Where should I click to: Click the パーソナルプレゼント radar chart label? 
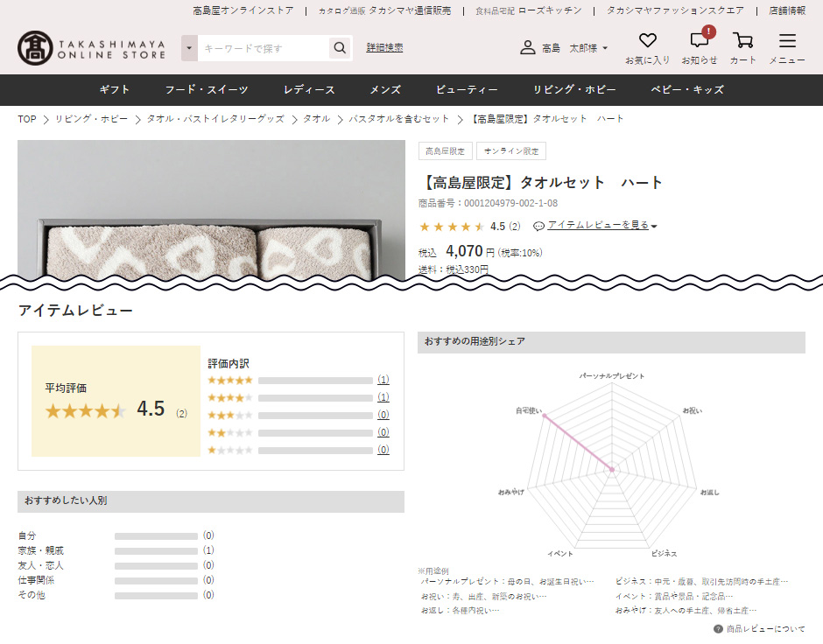coord(612,376)
